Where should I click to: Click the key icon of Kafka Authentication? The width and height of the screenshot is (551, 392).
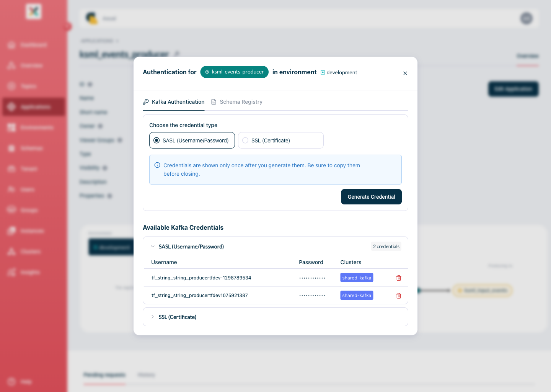pos(146,102)
